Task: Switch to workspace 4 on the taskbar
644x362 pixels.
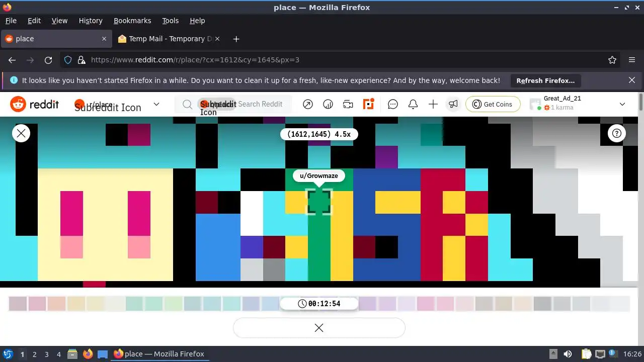Action: click(59, 354)
